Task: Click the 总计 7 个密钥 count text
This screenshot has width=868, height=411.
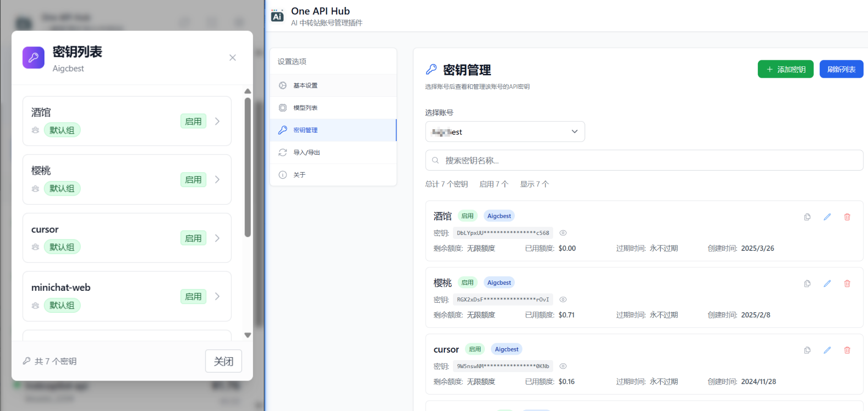Action: tap(446, 184)
